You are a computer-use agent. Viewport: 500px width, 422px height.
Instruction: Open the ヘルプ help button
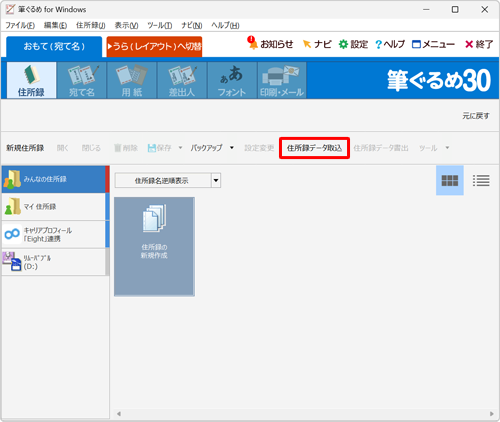click(x=390, y=44)
